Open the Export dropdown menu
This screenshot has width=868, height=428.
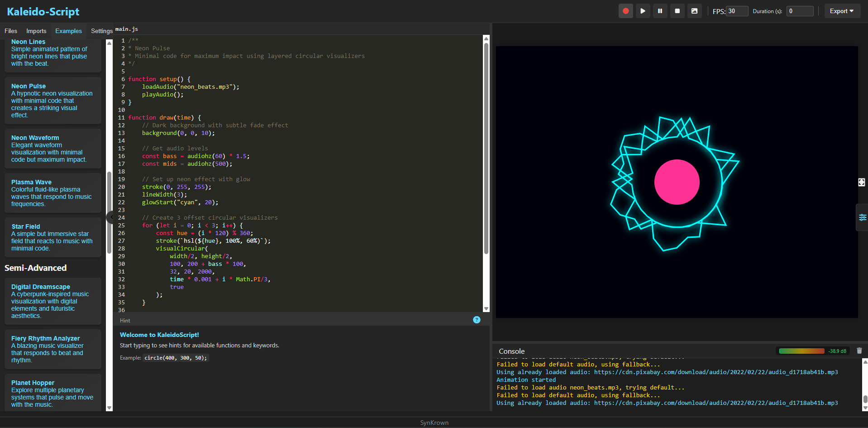click(x=841, y=11)
